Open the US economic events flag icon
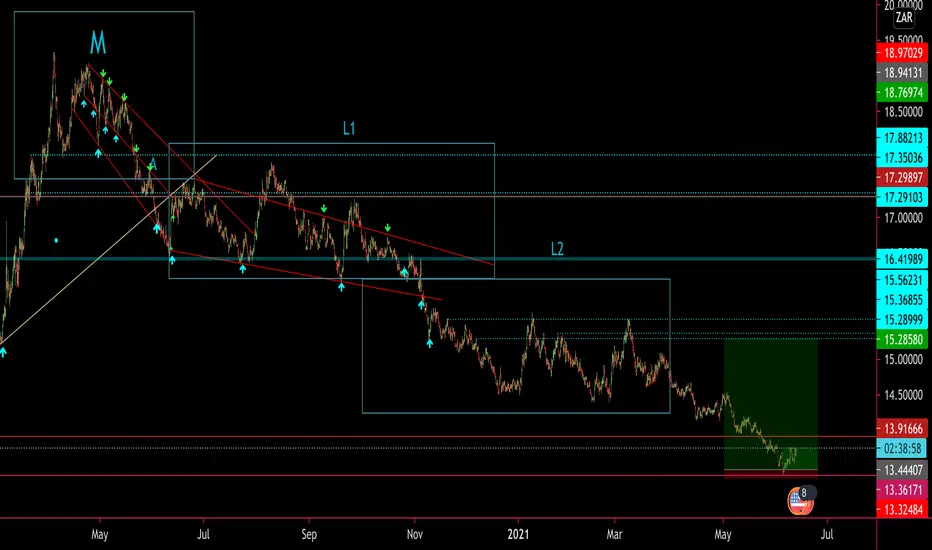Screen dimensions: 932x550 (799, 501)
